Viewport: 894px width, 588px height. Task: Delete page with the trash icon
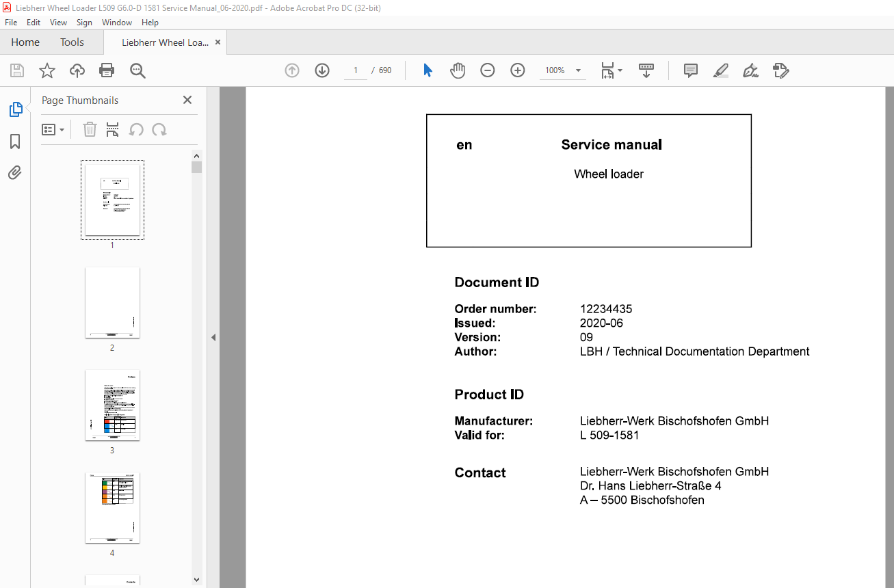tap(90, 129)
